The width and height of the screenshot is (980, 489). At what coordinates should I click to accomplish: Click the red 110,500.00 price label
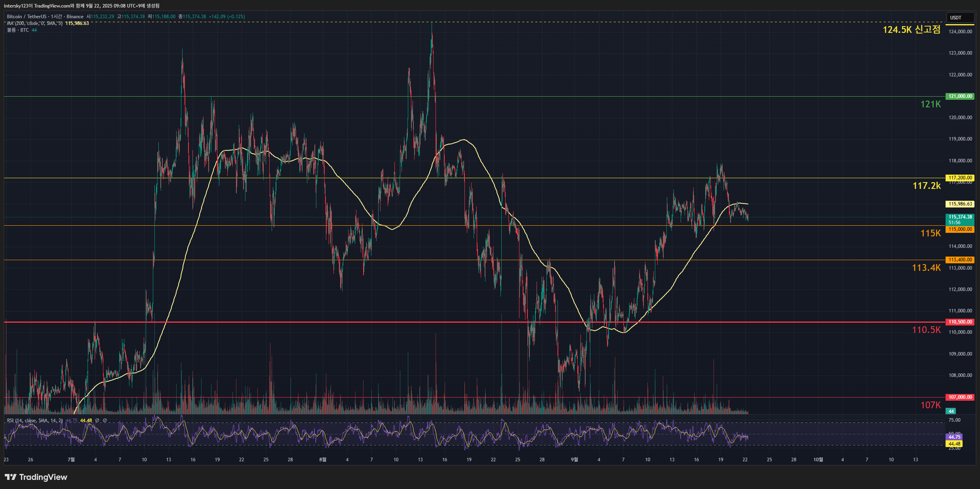(x=960, y=322)
